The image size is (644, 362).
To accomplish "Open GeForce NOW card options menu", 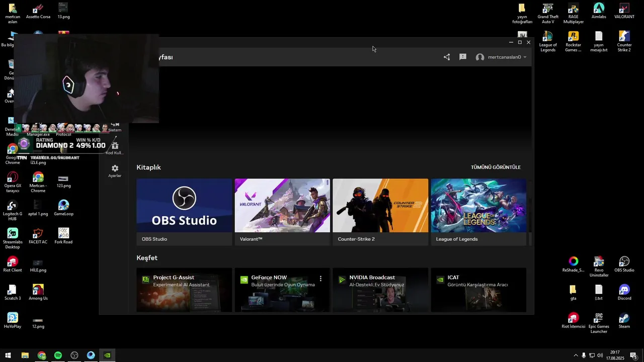I will 320,279.
